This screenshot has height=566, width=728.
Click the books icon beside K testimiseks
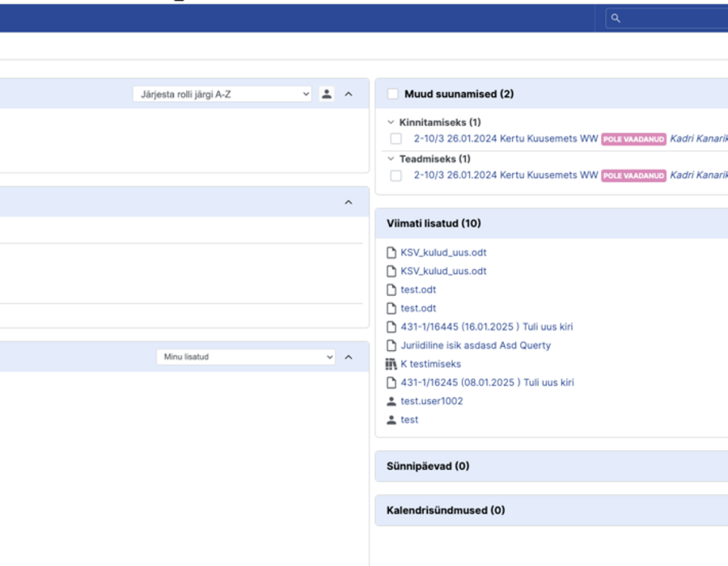[392, 364]
